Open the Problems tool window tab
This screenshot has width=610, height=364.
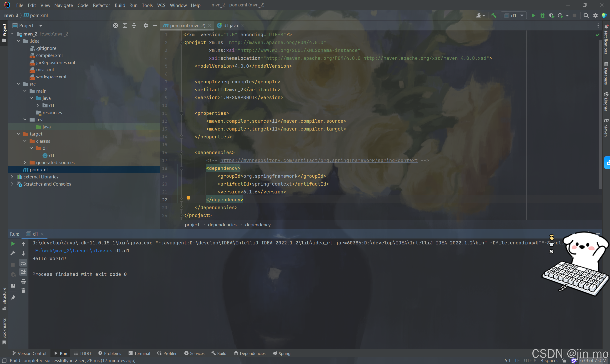(x=110, y=353)
